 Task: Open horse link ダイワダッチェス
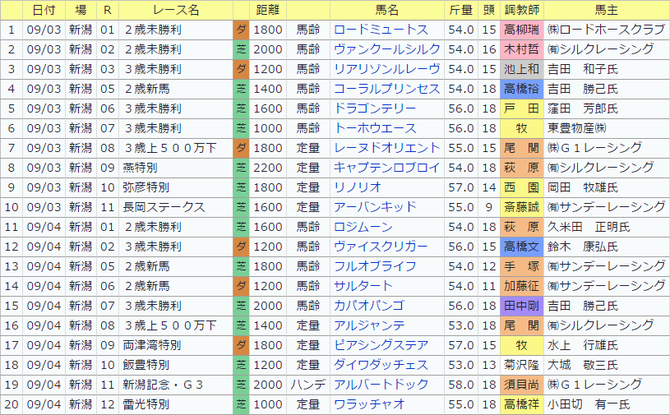[x=381, y=365]
